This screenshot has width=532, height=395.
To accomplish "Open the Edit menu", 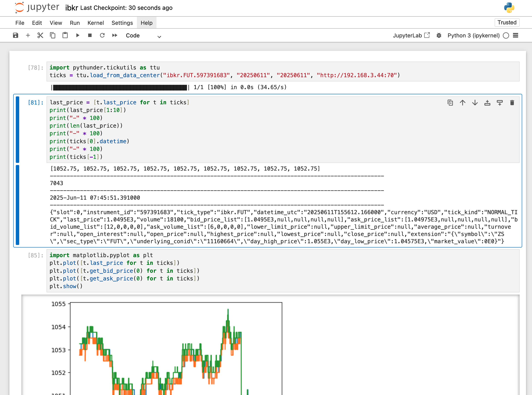I will pos(37,23).
